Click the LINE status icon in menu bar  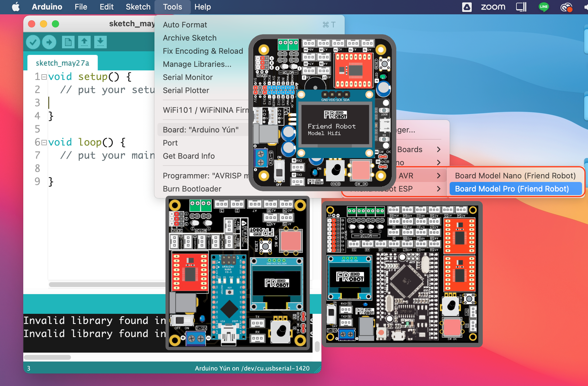coord(544,7)
